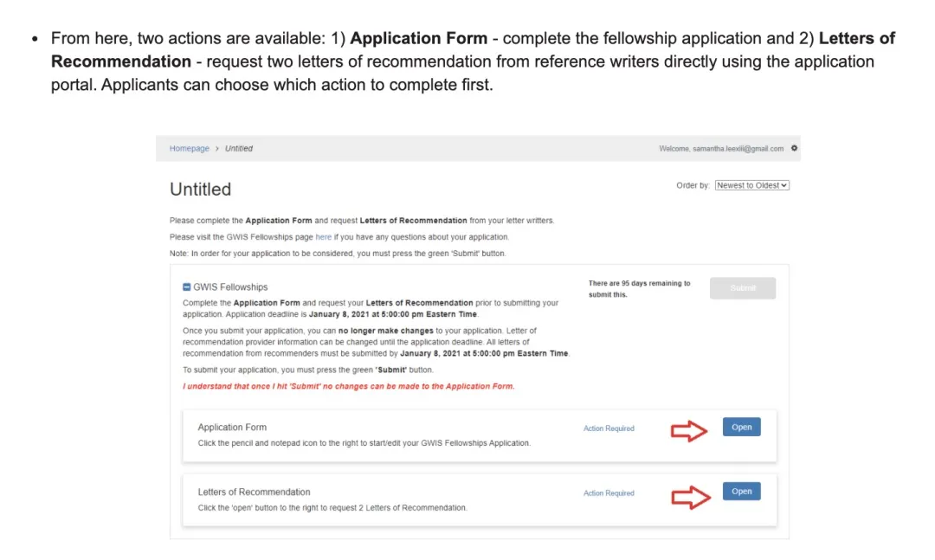This screenshot has height=560, width=935.
Task: Click the GWIS Fellowships section title
Action: tap(230, 287)
